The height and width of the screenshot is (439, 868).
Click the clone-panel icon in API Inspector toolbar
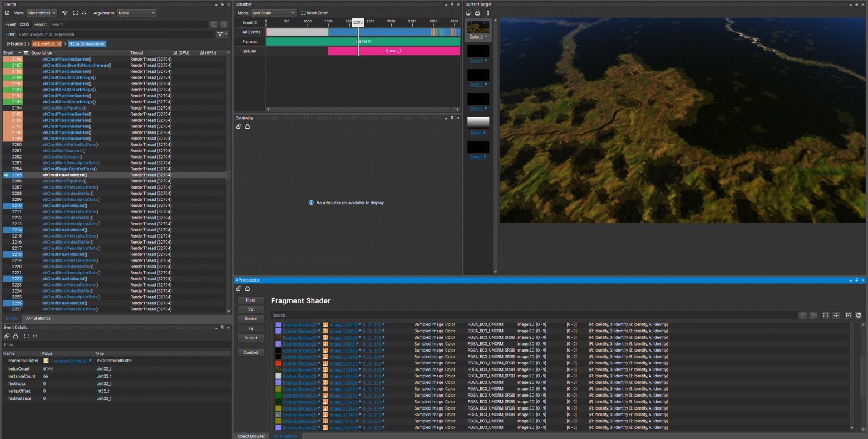coord(239,288)
